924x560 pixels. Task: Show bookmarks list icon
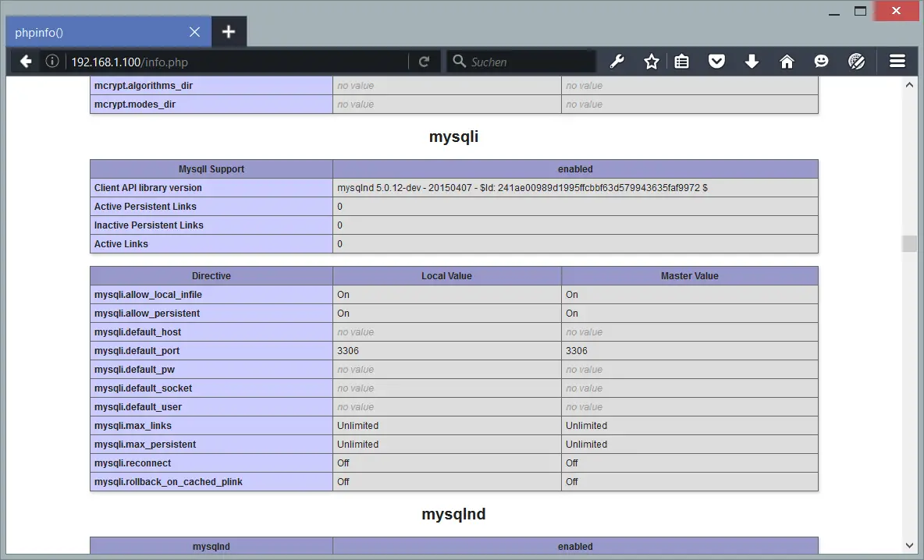tap(681, 62)
